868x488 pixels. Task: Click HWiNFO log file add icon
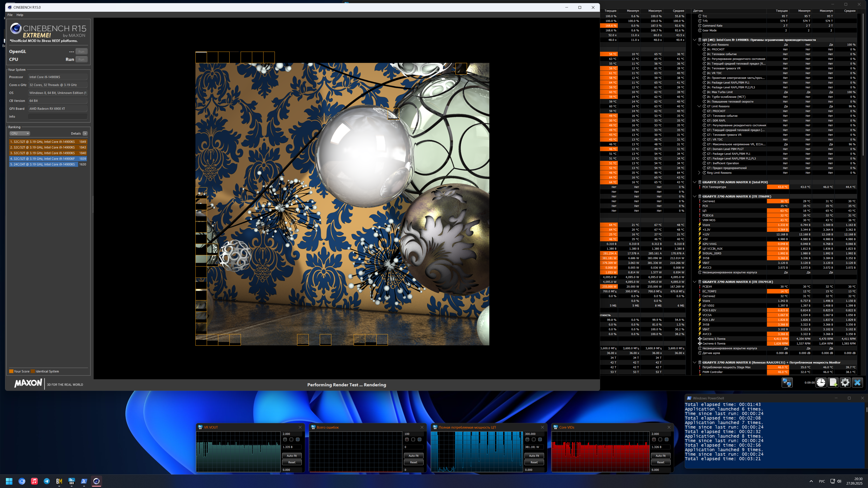[833, 382]
